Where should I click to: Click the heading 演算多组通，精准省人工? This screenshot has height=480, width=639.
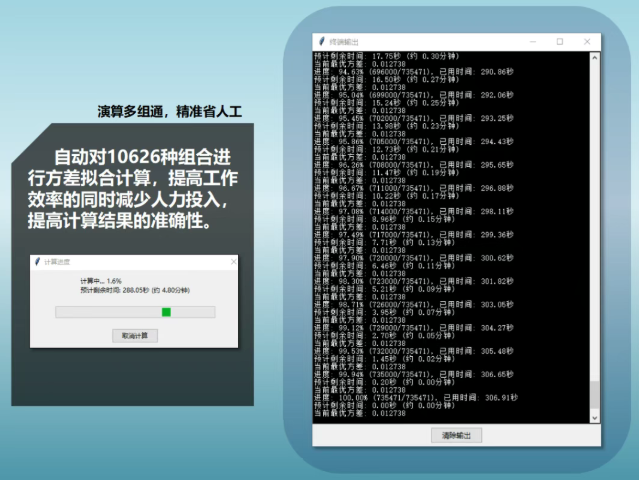(x=169, y=110)
